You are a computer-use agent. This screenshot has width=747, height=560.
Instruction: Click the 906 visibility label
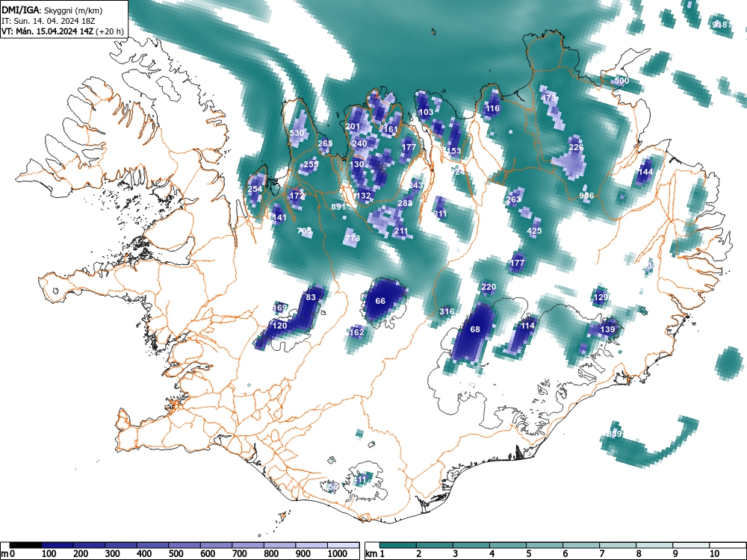click(x=586, y=196)
